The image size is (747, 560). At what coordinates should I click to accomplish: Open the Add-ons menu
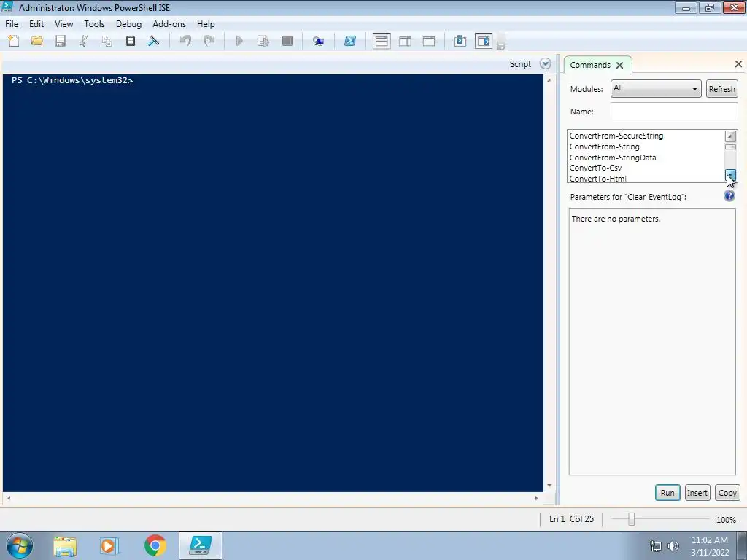coord(169,24)
